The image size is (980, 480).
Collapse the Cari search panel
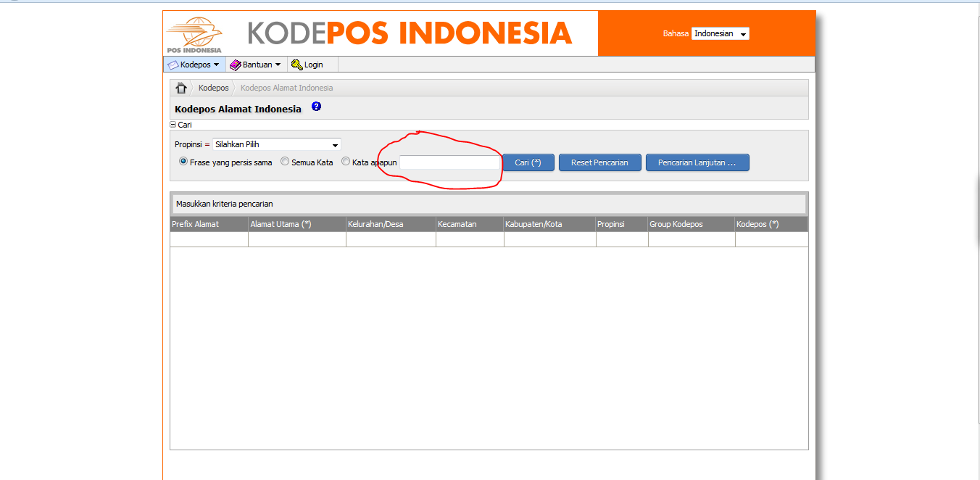click(173, 125)
